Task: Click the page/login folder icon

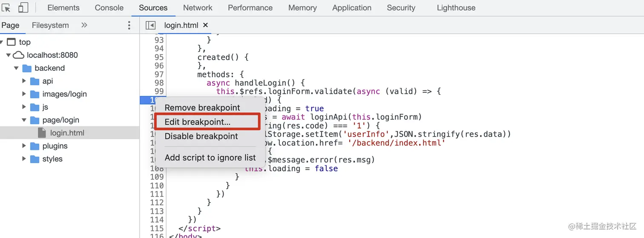Action: [35, 120]
